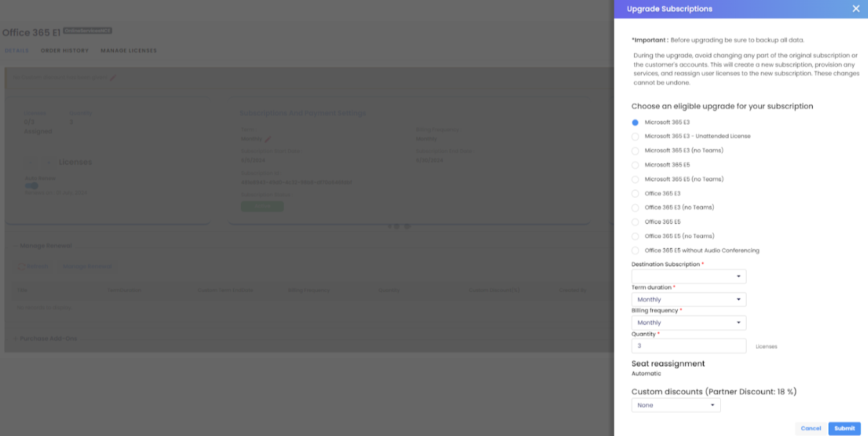Pick the Microsoft 365 E5 radio button

coord(635,165)
